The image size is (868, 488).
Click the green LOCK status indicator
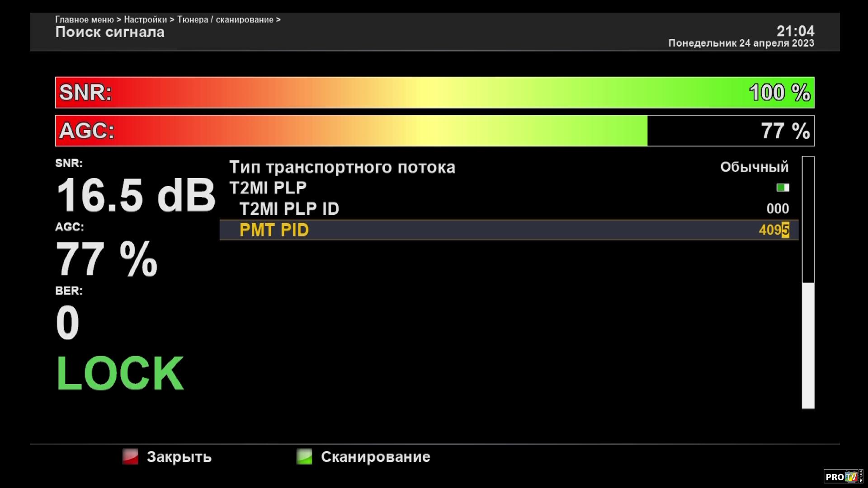point(120,373)
